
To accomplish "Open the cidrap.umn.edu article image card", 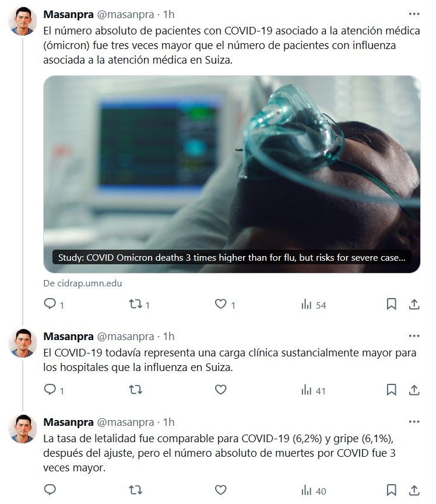I will pyautogui.click(x=231, y=174).
